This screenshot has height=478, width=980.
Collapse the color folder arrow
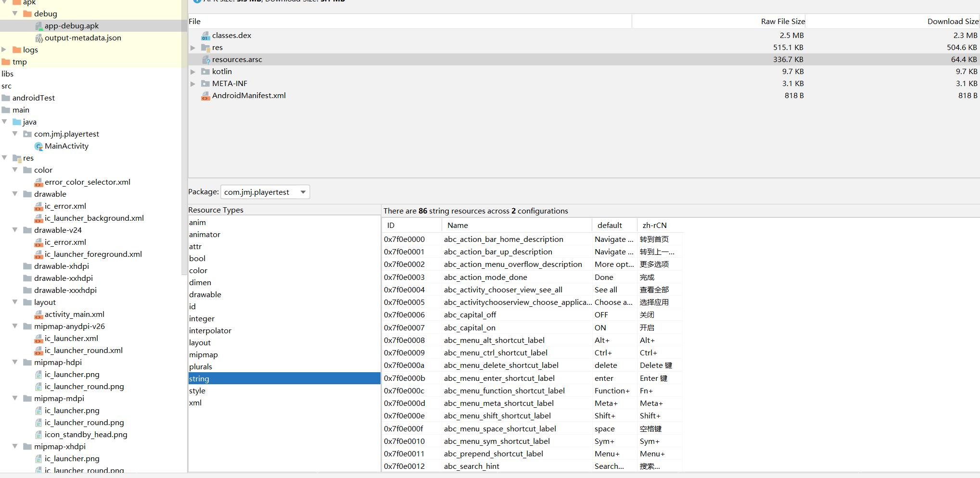click(15, 170)
